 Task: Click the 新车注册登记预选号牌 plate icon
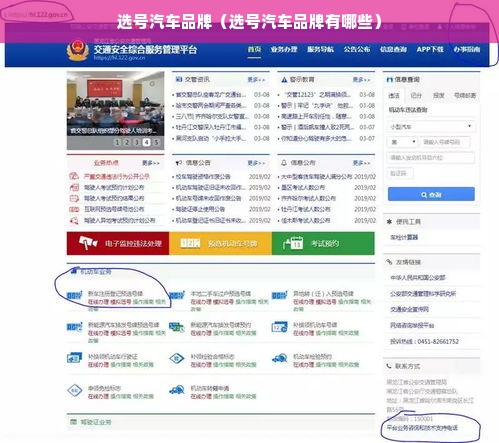pyautogui.click(x=74, y=295)
